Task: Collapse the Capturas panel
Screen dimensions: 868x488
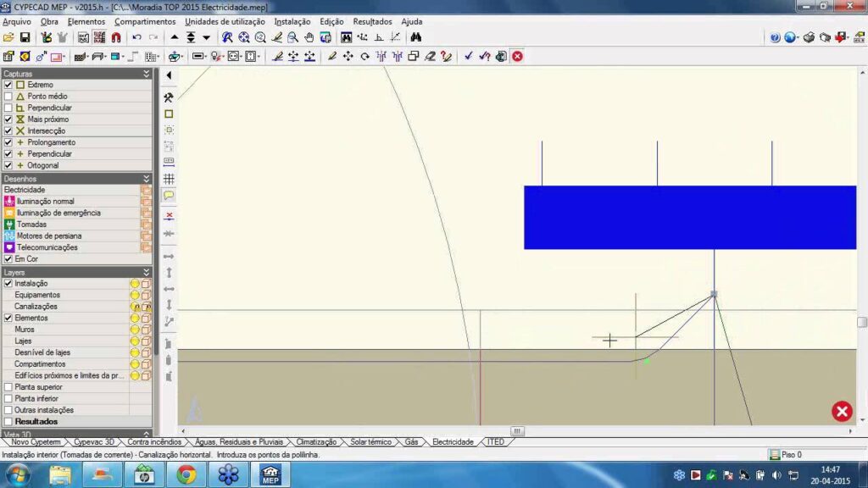Action: 147,75
